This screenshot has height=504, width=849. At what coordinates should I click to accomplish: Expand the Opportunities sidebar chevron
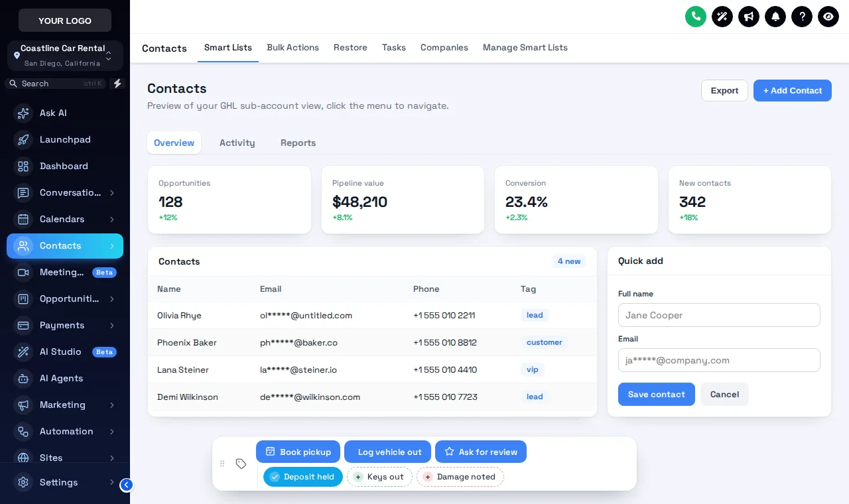(x=112, y=299)
